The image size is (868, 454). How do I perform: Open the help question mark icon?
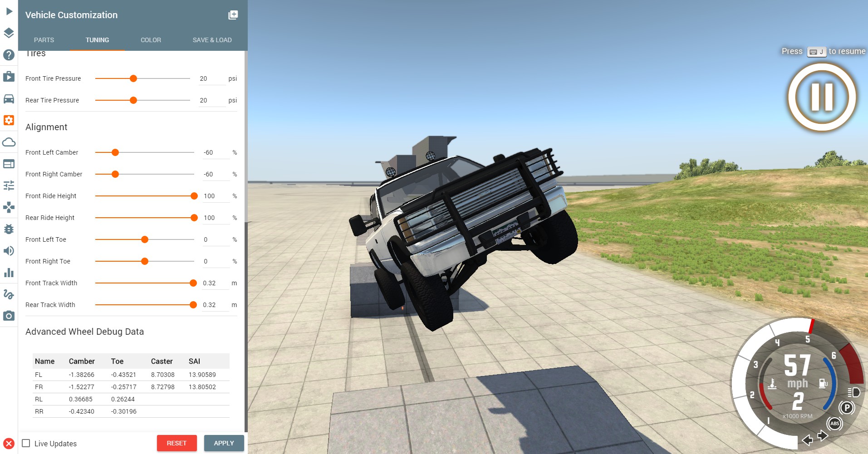point(9,55)
